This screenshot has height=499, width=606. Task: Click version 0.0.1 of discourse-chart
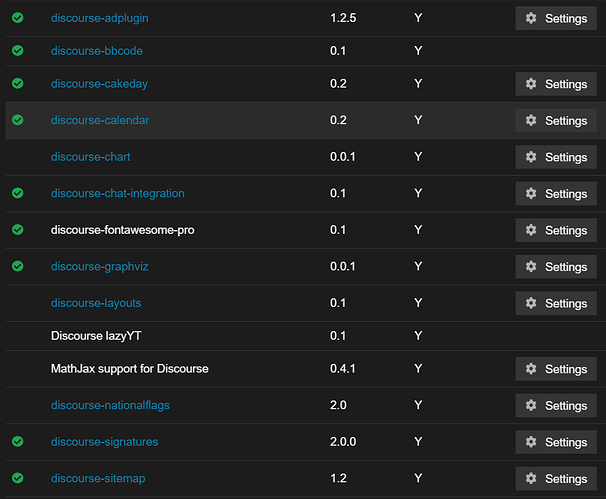(342, 157)
